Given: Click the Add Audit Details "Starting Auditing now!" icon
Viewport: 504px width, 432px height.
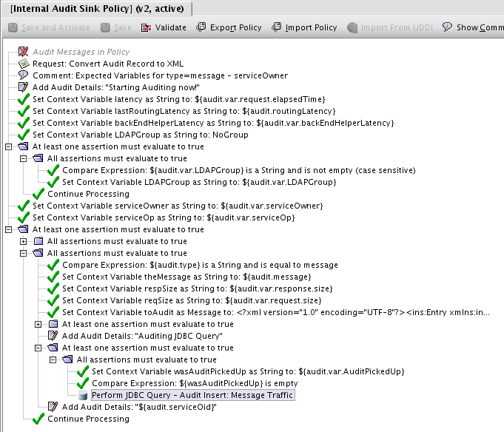Looking at the screenshot, I should [23, 87].
